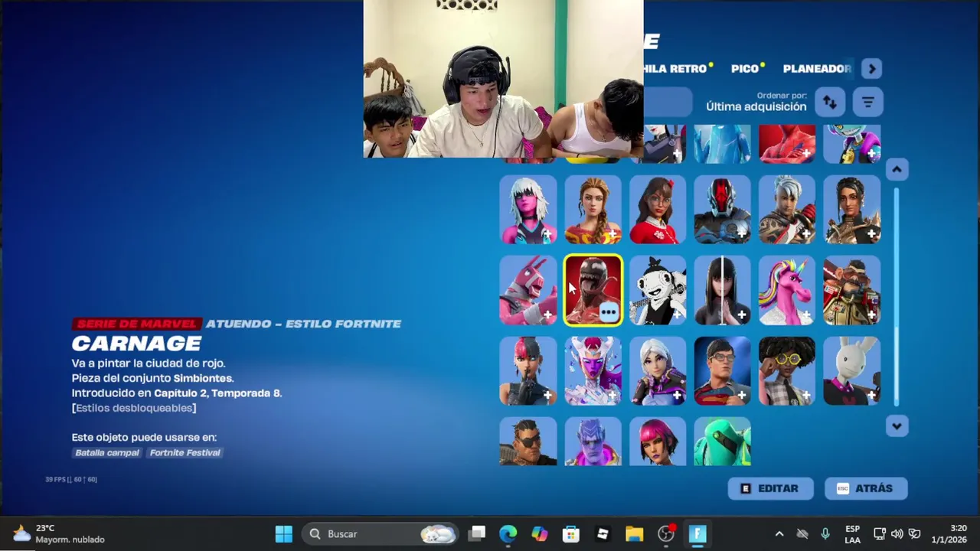
Task: Click the microphone icon in system tray
Action: click(x=825, y=534)
